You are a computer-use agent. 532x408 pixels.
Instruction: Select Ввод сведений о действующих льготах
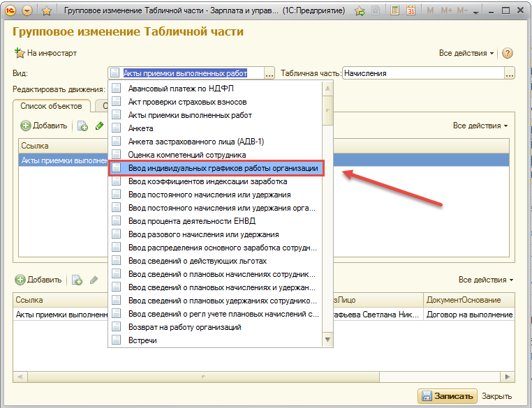point(215,261)
